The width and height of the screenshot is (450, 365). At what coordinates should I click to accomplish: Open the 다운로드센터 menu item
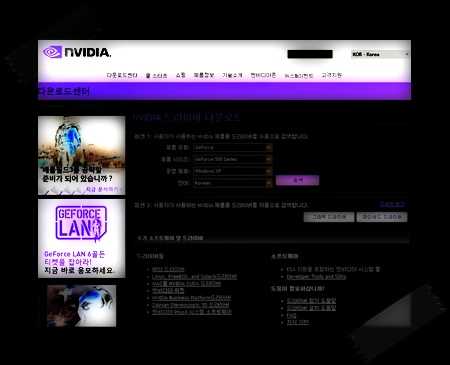tap(122, 75)
